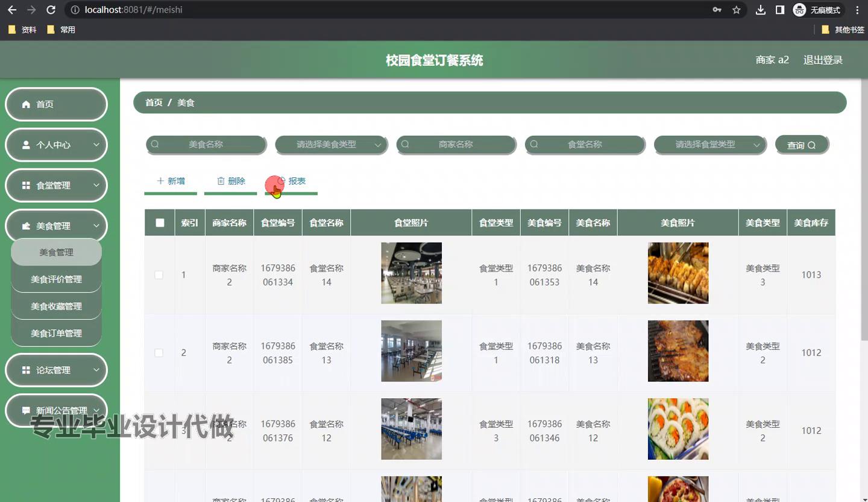Click the browser back arrow
The height and width of the screenshot is (502, 868).
pos(12,10)
